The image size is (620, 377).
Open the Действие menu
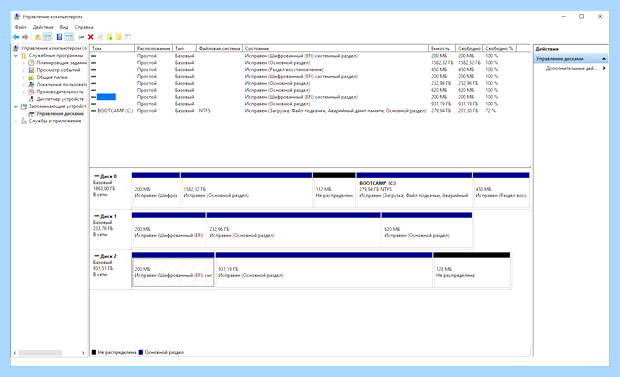click(x=43, y=27)
